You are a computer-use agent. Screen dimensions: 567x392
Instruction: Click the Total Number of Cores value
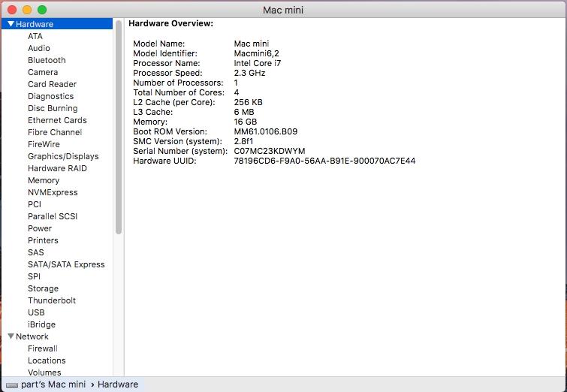[236, 92]
